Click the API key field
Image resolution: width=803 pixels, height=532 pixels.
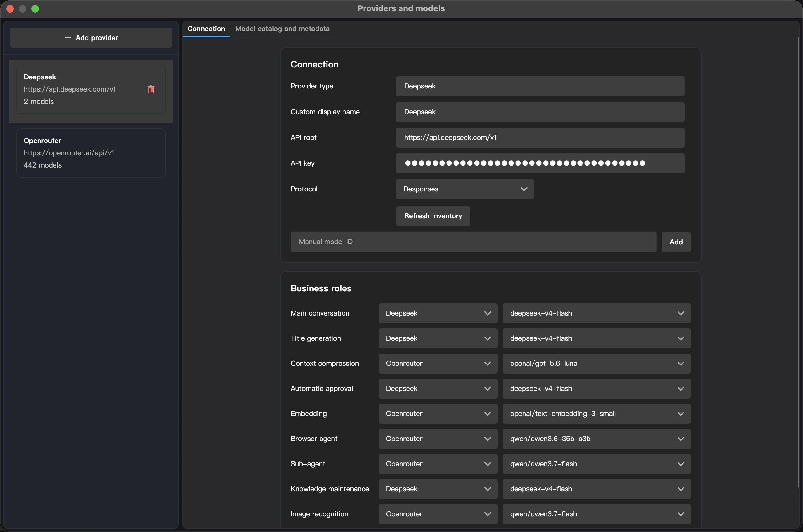click(540, 163)
